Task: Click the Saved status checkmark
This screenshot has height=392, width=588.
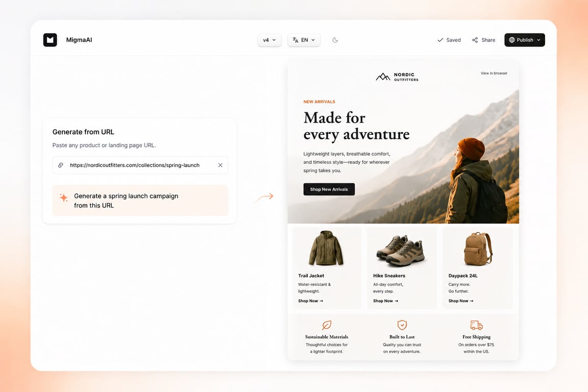Action: tap(440, 40)
